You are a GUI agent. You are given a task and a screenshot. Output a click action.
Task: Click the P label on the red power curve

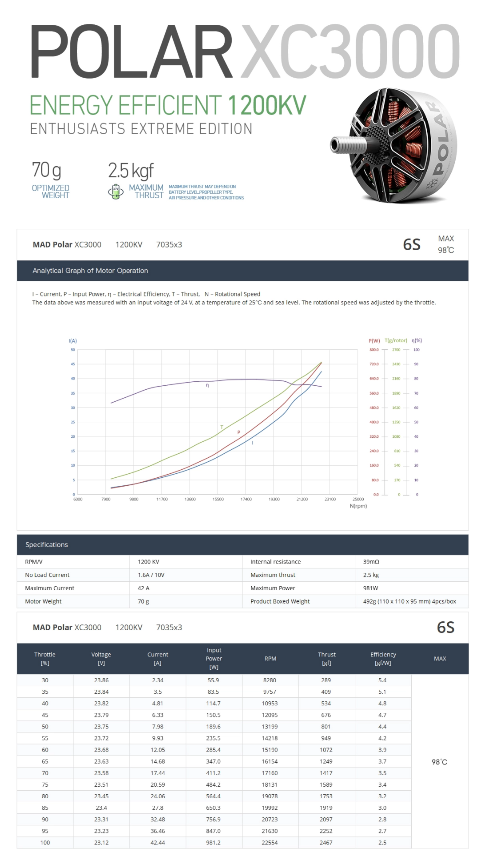239,432
